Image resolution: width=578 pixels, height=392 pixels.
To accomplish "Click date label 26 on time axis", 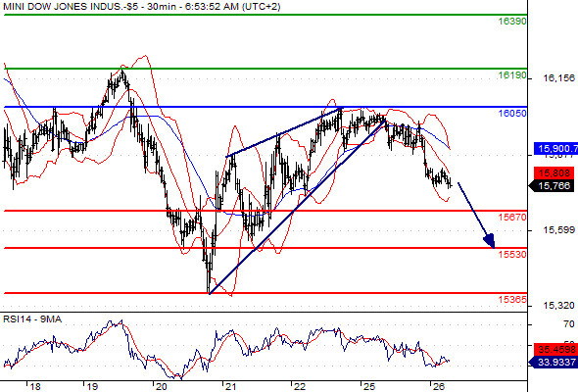I will coord(439,387).
